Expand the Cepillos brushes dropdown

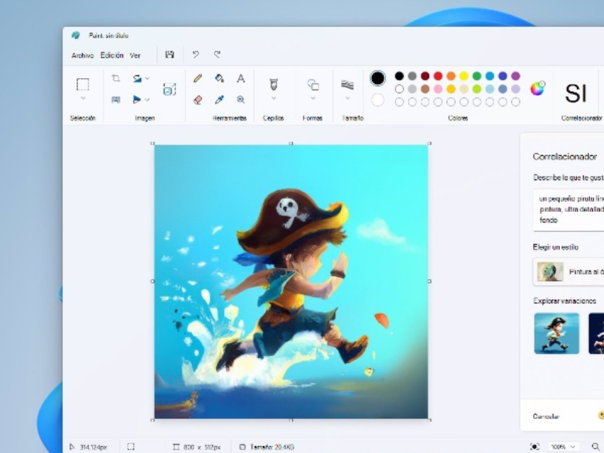point(273,99)
